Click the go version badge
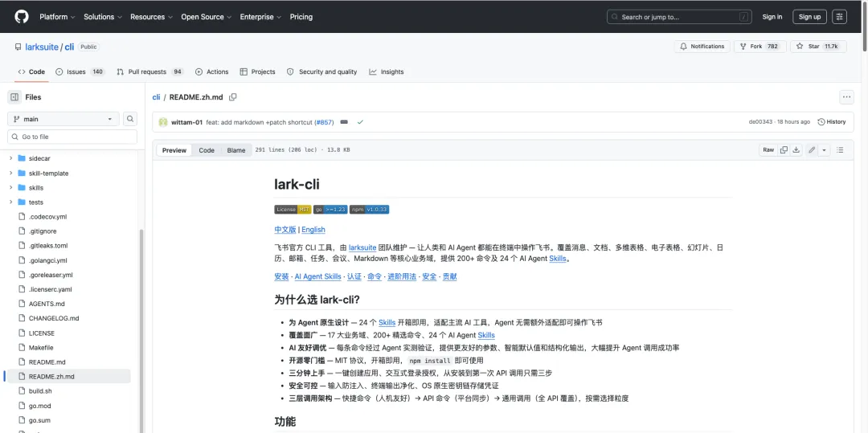 330,210
